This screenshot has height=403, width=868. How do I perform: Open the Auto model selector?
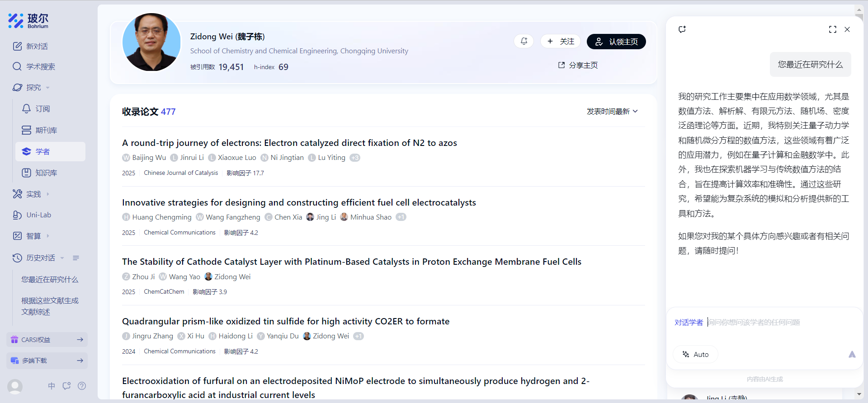tap(695, 354)
